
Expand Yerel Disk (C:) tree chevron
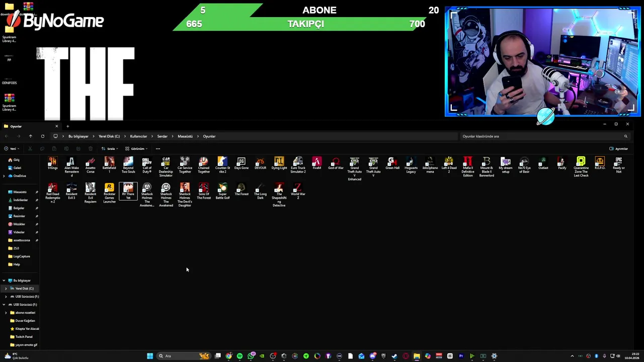(x=6, y=289)
